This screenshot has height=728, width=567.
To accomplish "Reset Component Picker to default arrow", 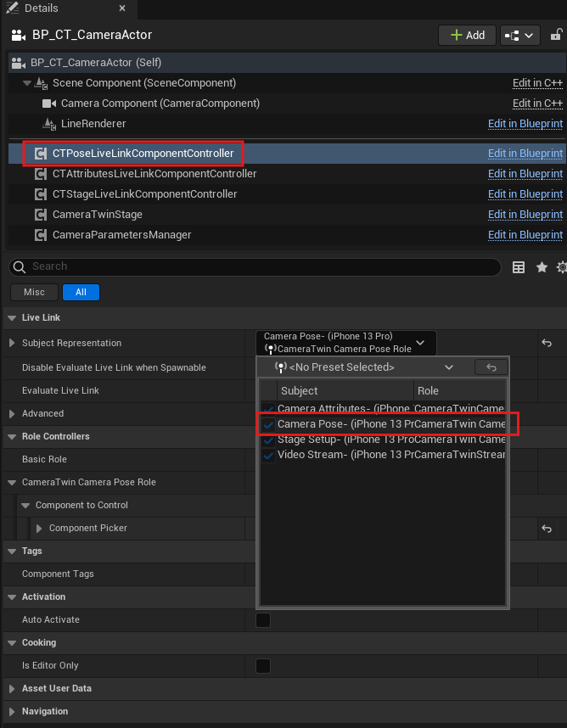I will point(547,529).
